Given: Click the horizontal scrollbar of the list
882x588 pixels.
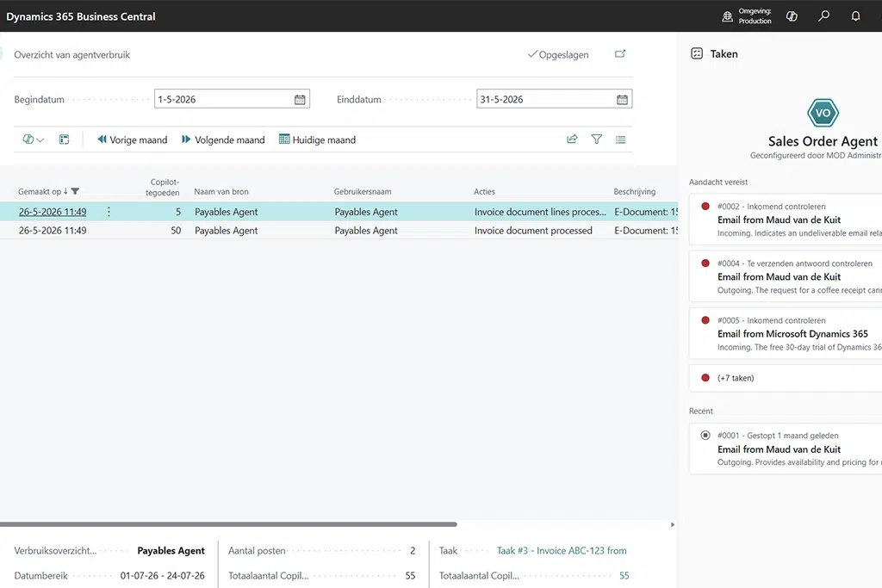Looking at the screenshot, I should pos(228,524).
